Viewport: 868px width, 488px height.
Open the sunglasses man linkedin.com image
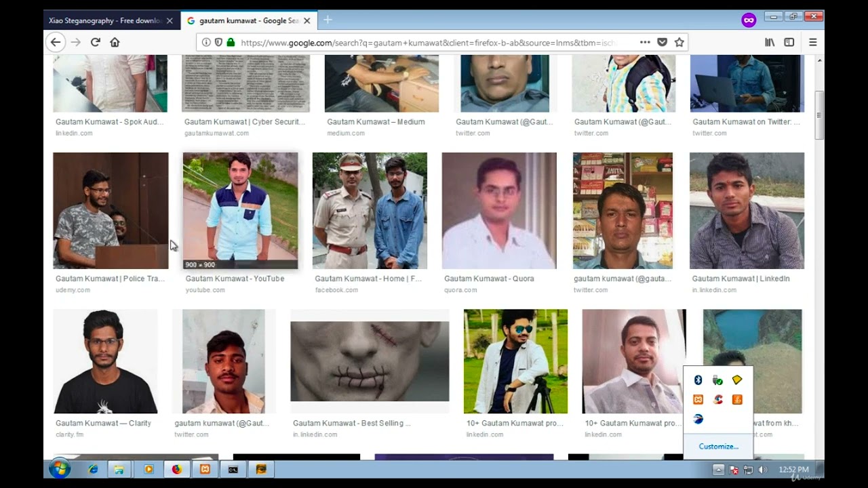pos(515,361)
